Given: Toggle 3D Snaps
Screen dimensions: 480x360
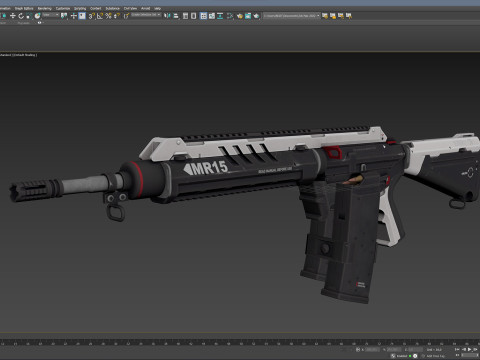Looking at the screenshot, I should (92, 16).
